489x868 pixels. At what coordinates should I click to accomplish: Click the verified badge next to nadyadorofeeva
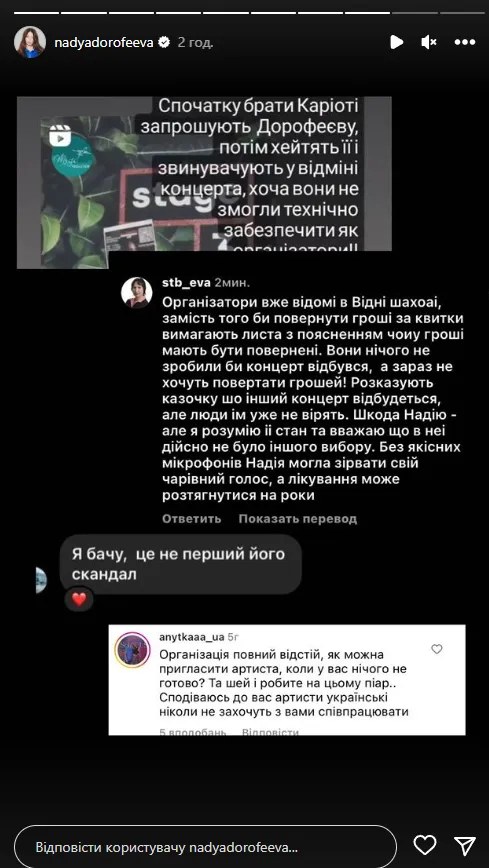tap(164, 43)
